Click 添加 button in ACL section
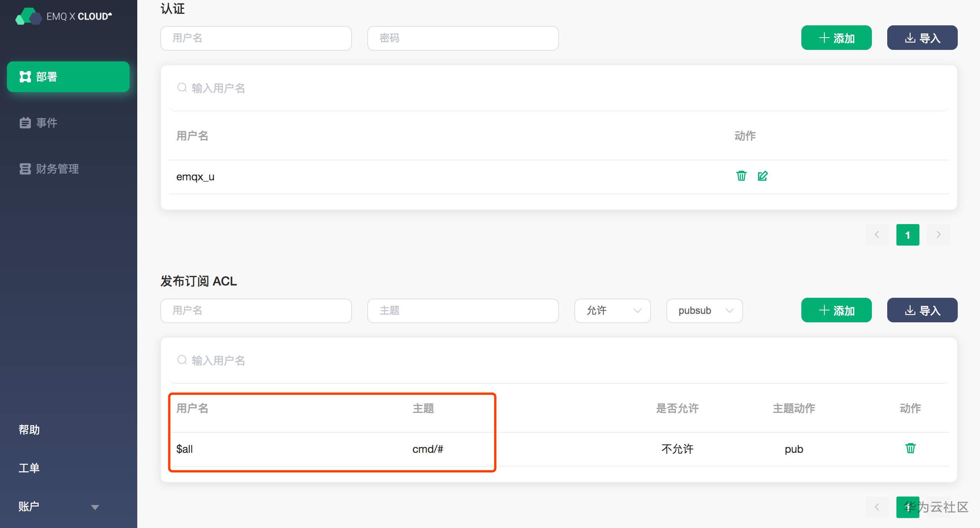The height and width of the screenshot is (528, 980). [836, 310]
